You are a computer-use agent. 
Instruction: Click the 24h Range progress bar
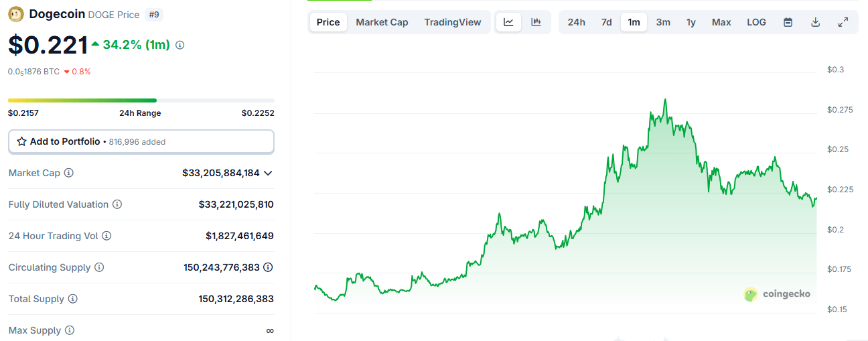141,100
